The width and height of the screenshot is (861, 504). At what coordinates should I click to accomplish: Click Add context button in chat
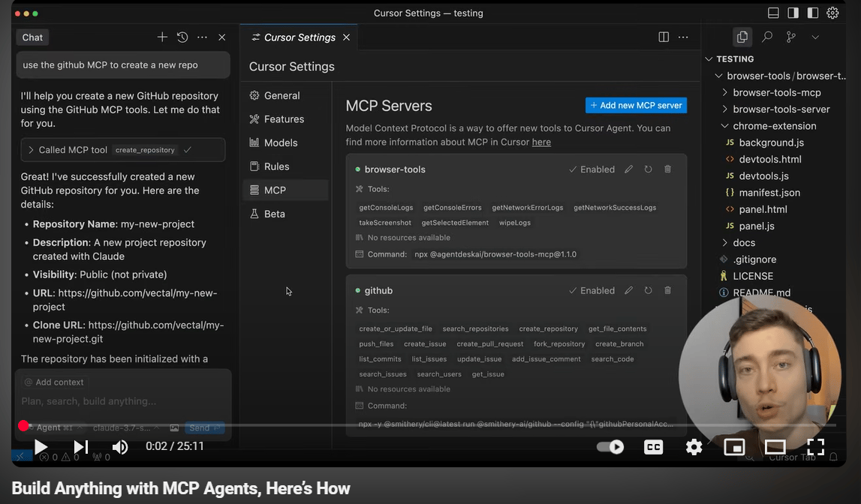(54, 382)
